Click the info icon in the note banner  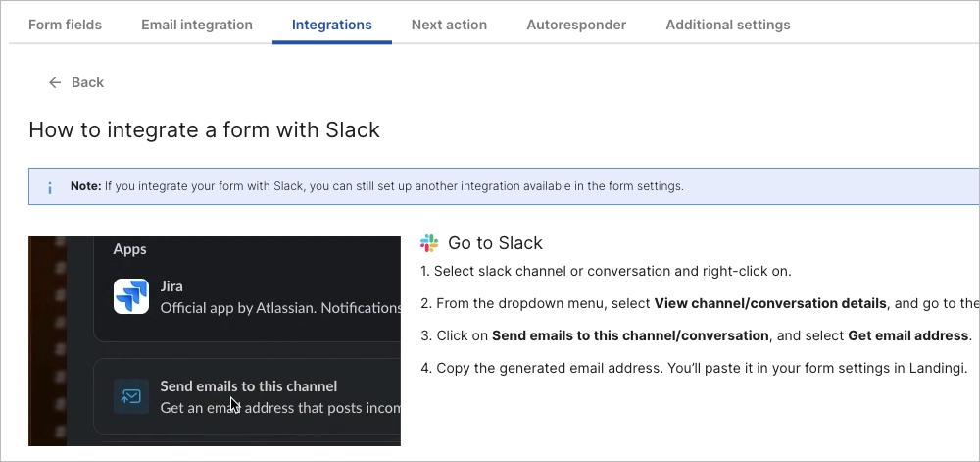50,187
